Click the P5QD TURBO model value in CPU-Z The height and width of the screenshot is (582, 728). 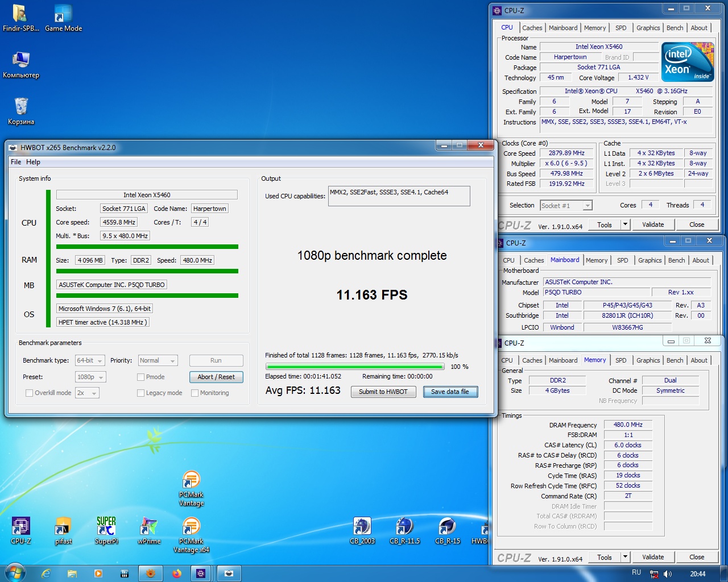(595, 292)
